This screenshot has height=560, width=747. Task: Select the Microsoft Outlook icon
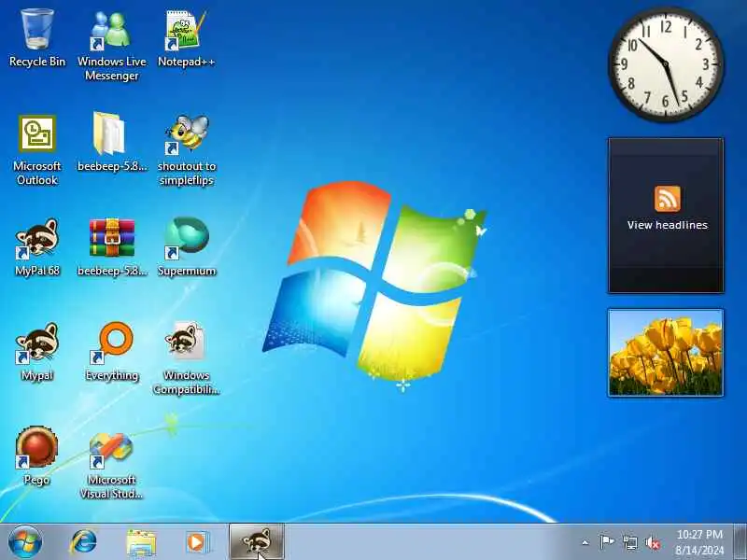point(37,150)
